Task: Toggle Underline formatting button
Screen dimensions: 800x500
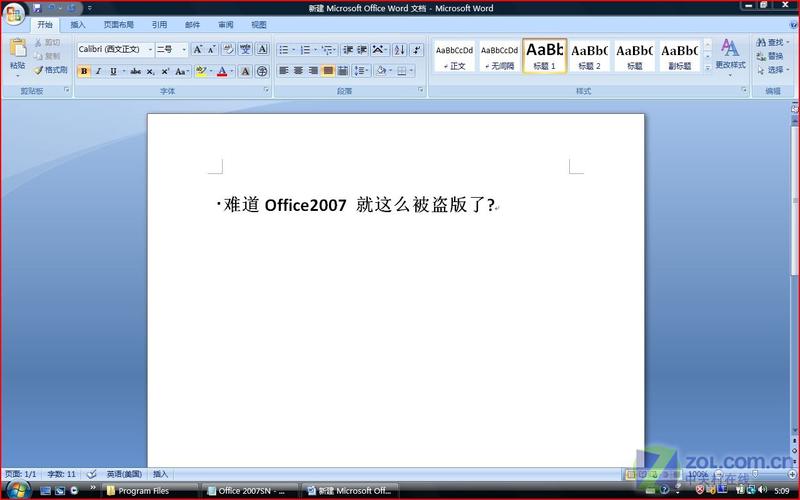Action: (113, 71)
